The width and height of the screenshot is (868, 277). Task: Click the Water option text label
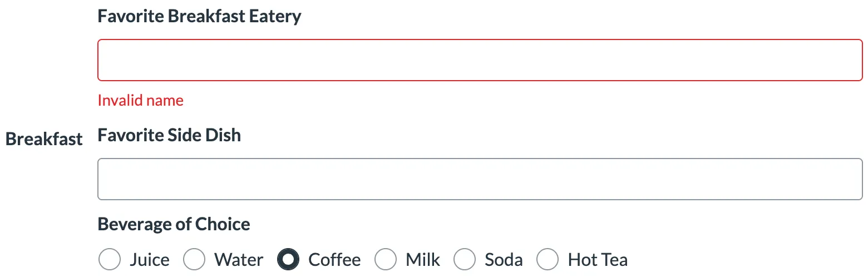(x=239, y=260)
